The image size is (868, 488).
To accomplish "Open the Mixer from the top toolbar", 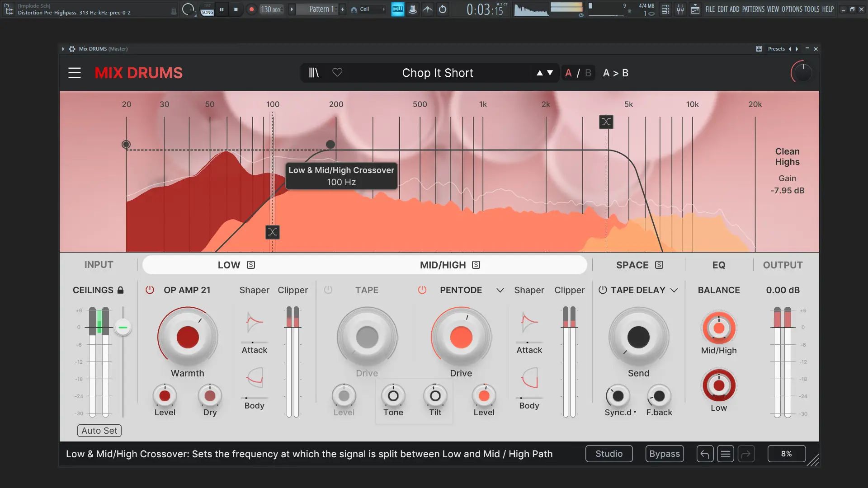I will click(x=680, y=9).
